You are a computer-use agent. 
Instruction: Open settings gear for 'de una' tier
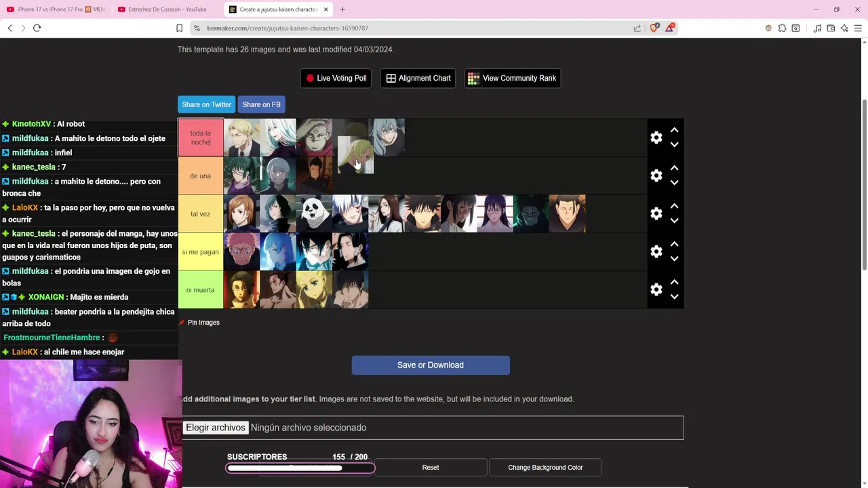pos(656,176)
